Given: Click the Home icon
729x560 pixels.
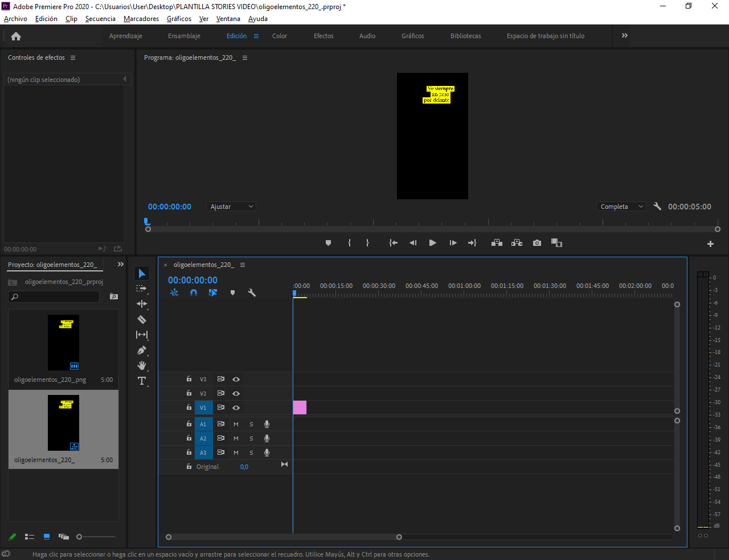Looking at the screenshot, I should 16,36.
